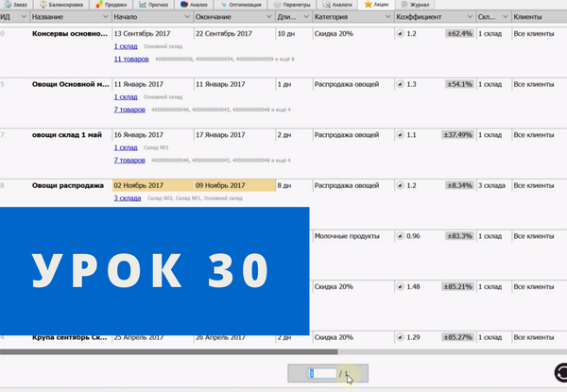The height and width of the screenshot is (392, 567).
Task: Click the 10 дн duration cell
Action: 286,34
